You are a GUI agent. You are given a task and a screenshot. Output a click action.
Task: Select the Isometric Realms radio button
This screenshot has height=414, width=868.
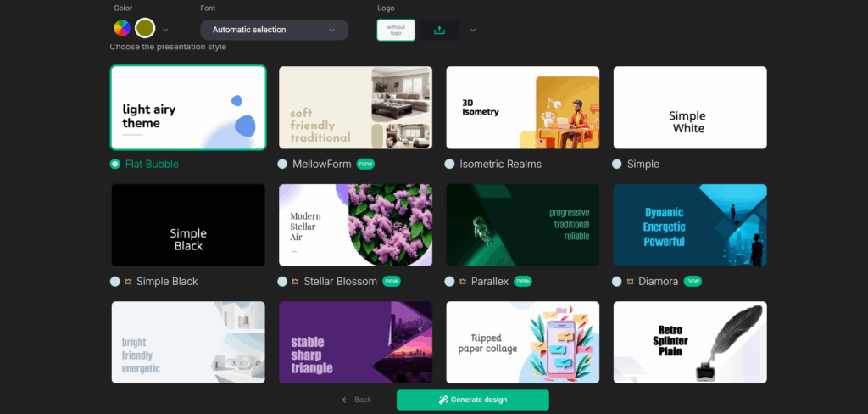pos(450,164)
